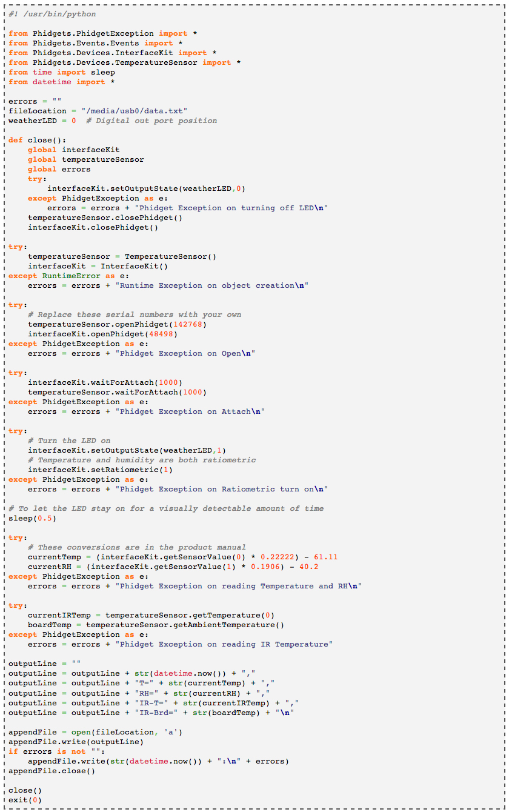This screenshot has width=509, height=812.
Task: Click the if errors is not comparison line
Action: tap(55, 751)
